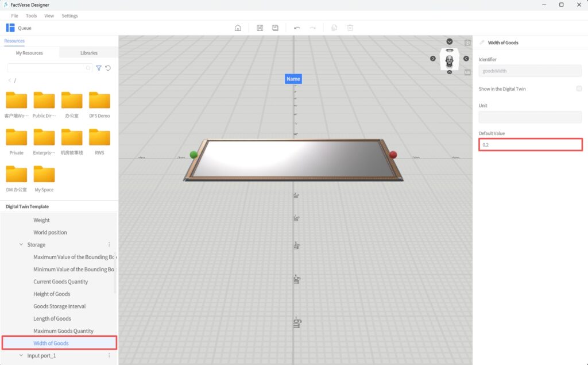Open the Settings menu in the menu bar
This screenshot has height=365, width=588.
pyautogui.click(x=69, y=16)
